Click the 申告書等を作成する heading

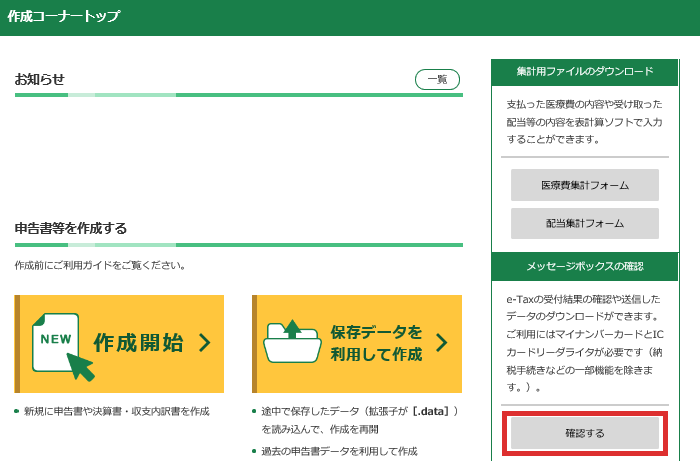pyautogui.click(x=71, y=228)
